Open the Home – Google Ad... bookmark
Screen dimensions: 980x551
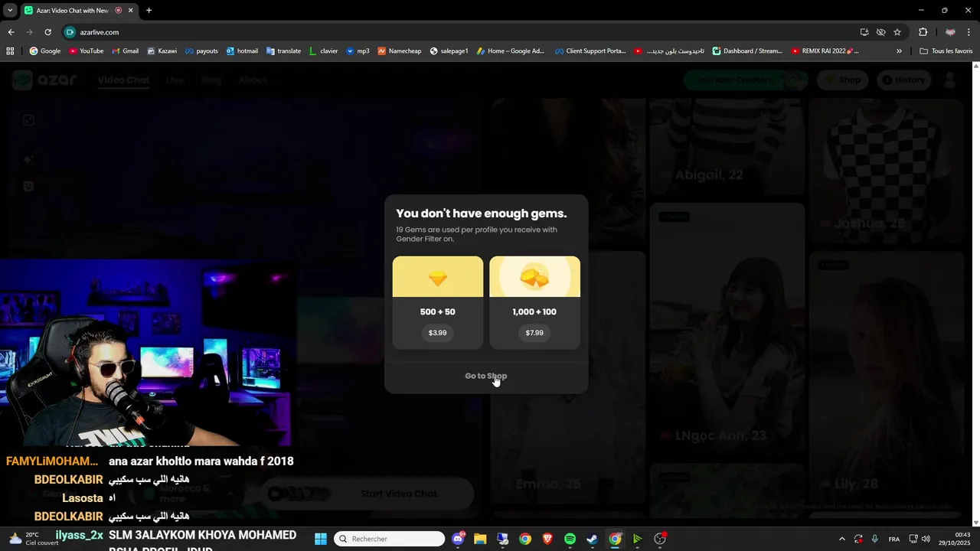[510, 51]
